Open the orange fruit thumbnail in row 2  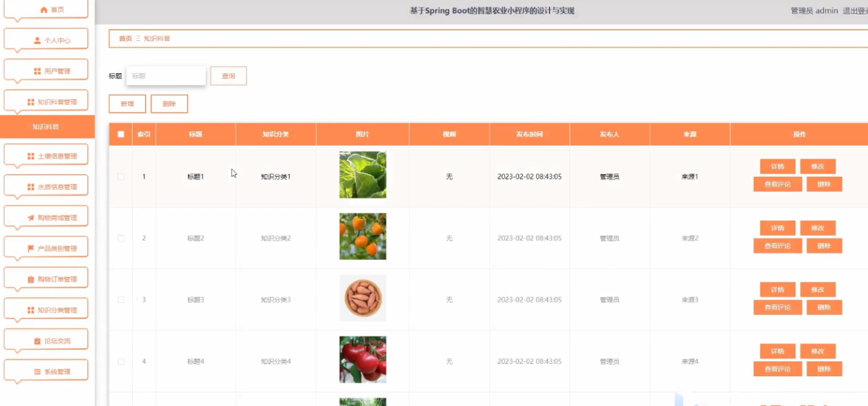click(362, 236)
